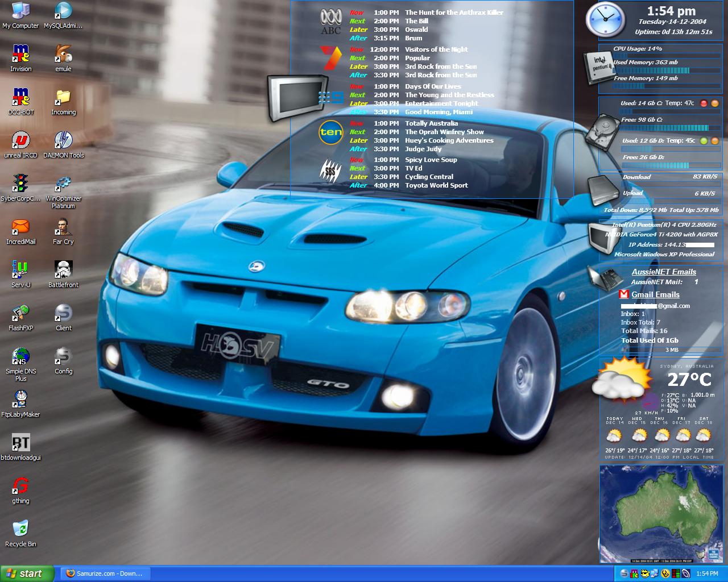This screenshot has width=728, height=582.
Task: Open FlashFXP shortcut
Action: 20,318
